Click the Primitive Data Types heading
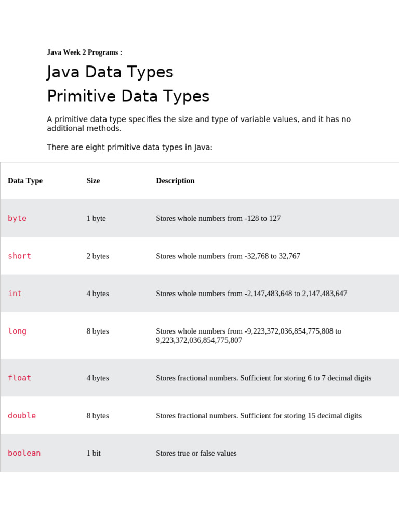399x532 pixels. pyautogui.click(x=128, y=96)
